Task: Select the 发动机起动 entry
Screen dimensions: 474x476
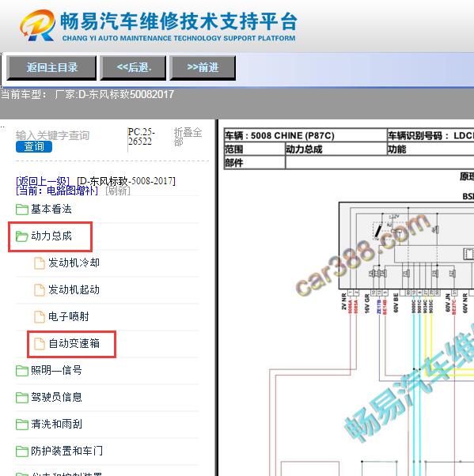Action: pyautogui.click(x=74, y=290)
